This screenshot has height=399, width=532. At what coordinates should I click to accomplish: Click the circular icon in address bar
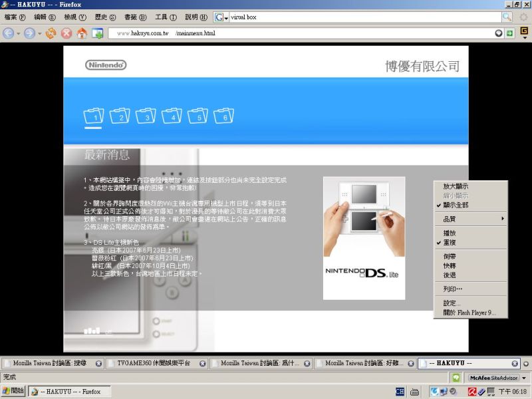coord(499,33)
